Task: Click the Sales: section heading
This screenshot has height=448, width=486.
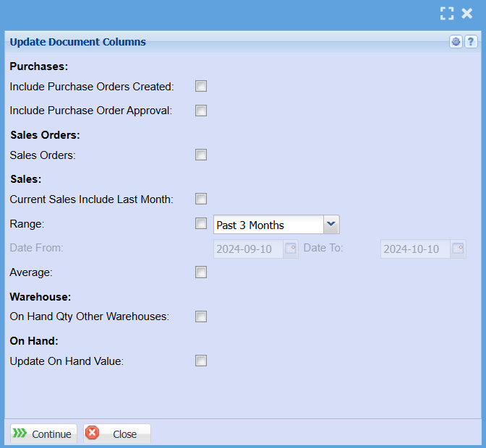Action: pyautogui.click(x=26, y=179)
